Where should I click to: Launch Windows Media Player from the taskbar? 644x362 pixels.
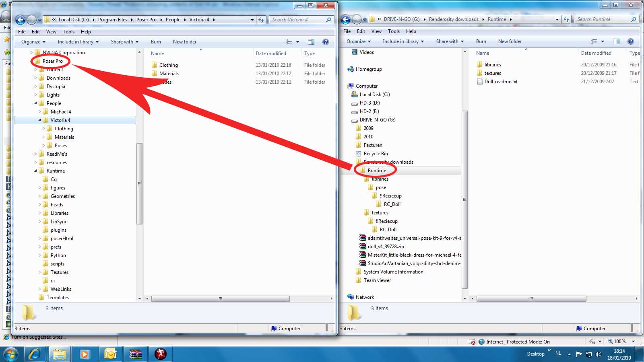coord(85,354)
